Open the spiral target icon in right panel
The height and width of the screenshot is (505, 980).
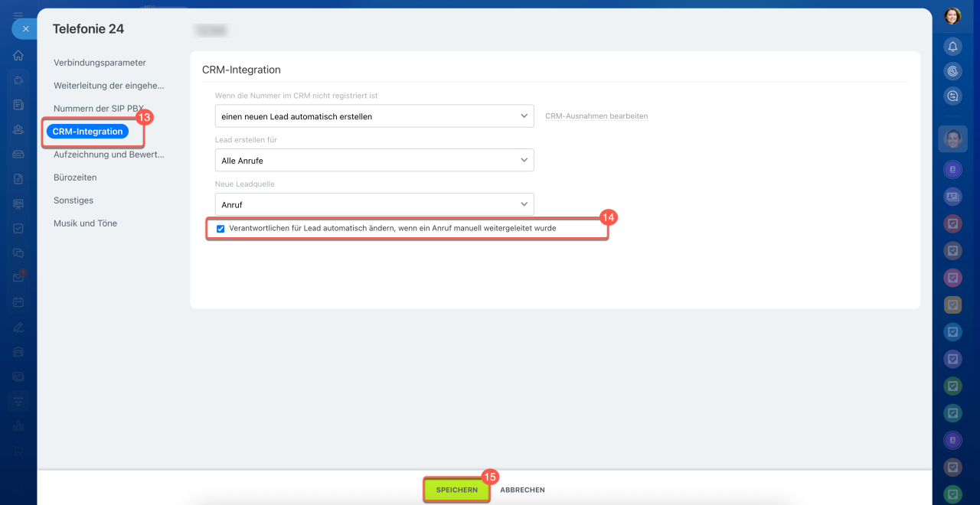click(952, 71)
